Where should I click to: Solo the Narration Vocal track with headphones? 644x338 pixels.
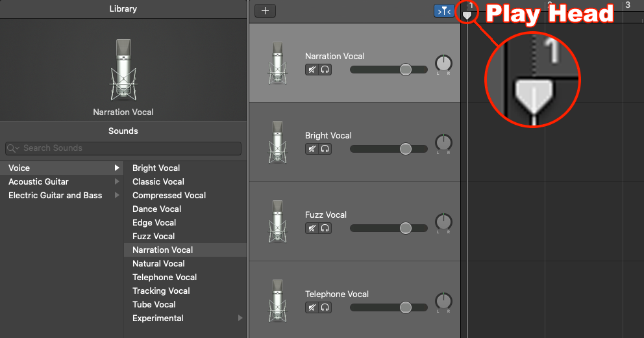325,70
